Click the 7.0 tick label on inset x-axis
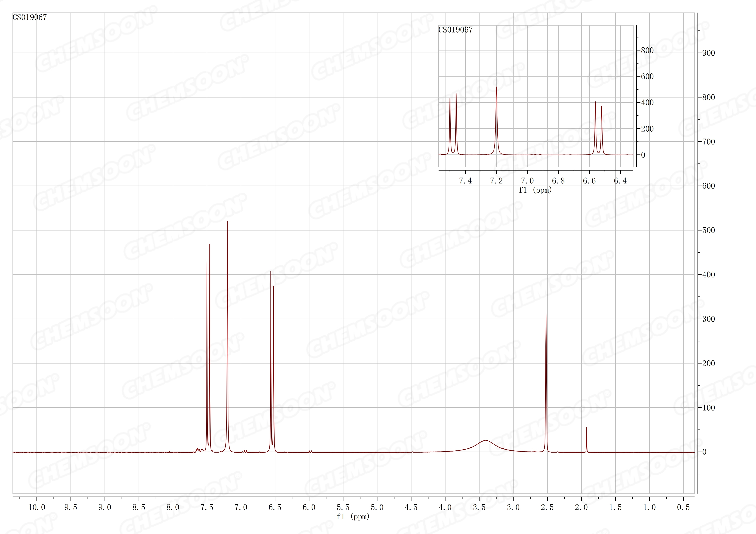The height and width of the screenshot is (534, 756). 527,181
